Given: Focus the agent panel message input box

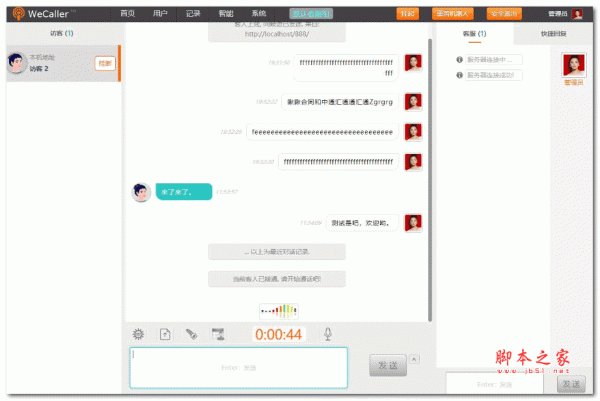Looking at the screenshot, I should click(494, 384).
